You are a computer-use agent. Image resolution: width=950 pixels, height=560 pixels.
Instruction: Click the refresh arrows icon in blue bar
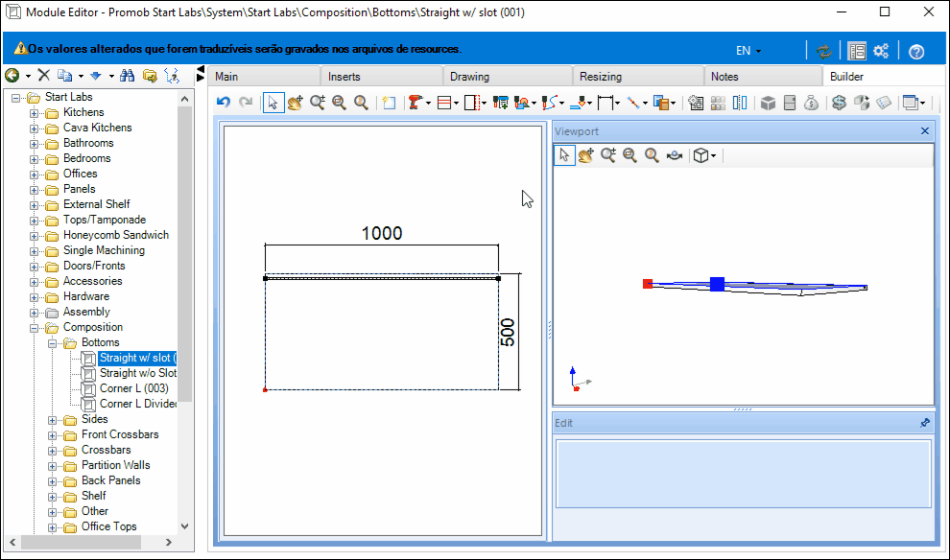[824, 52]
